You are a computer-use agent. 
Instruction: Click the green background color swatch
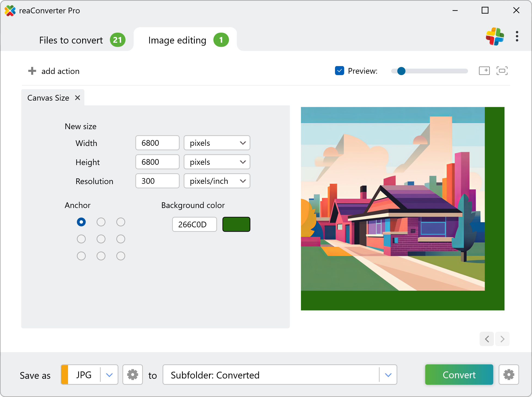pos(236,224)
